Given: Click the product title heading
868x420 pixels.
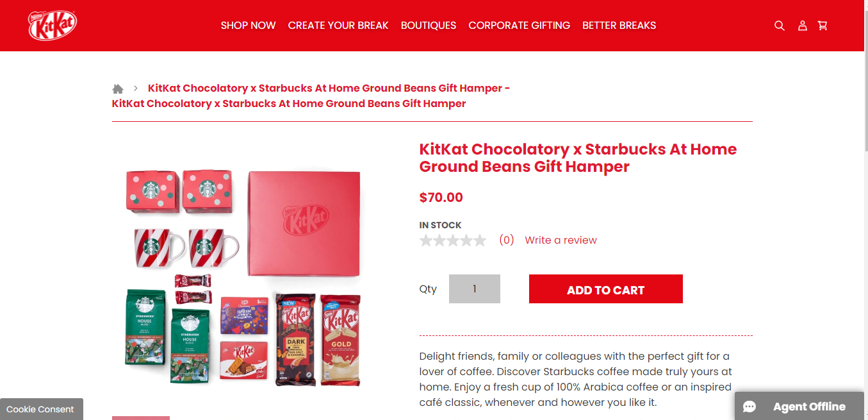Looking at the screenshot, I should pyautogui.click(x=578, y=158).
